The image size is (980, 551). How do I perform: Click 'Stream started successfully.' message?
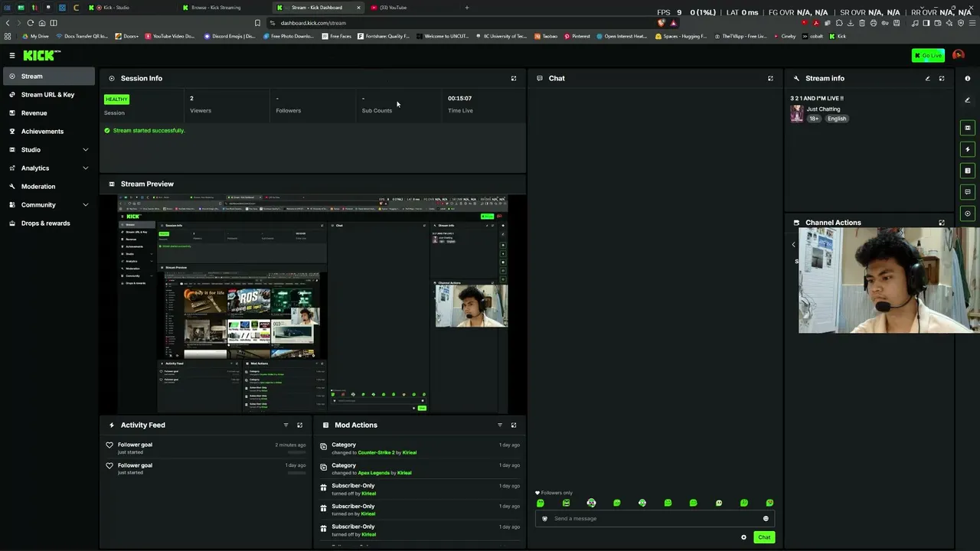point(149,131)
